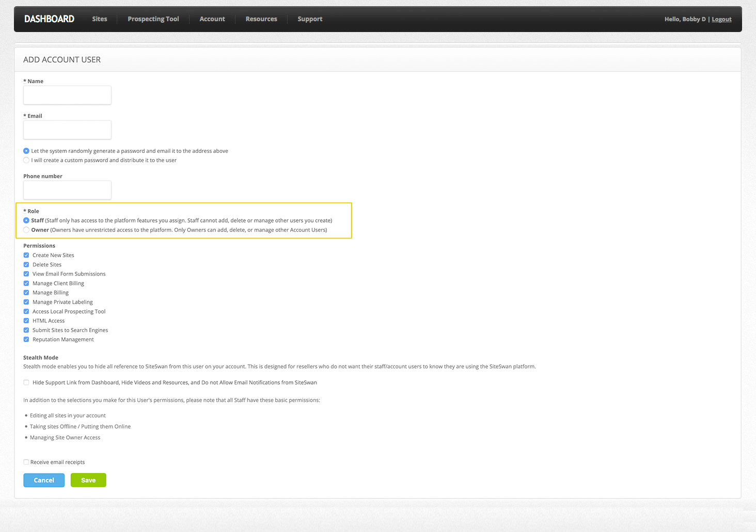This screenshot has height=532, width=756.
Task: Click into the Name input field
Action: click(x=67, y=95)
